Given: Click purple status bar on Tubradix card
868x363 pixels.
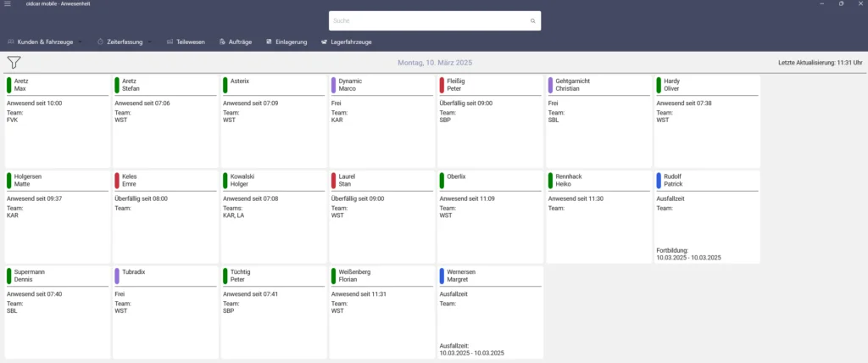Looking at the screenshot, I should (117, 276).
